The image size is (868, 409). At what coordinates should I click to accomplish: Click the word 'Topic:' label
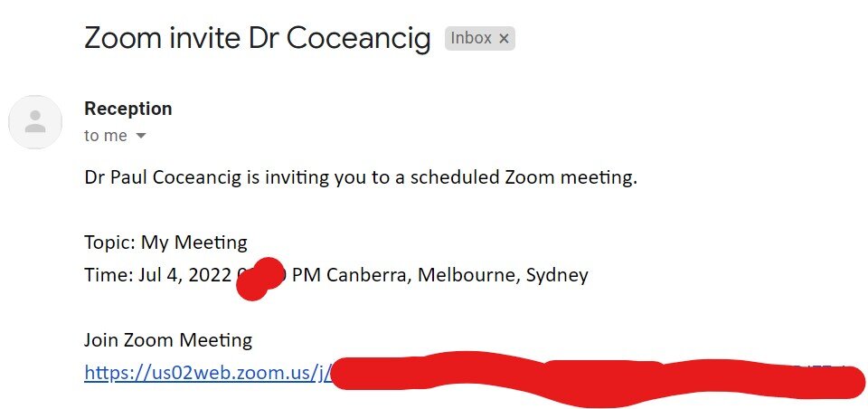point(110,243)
